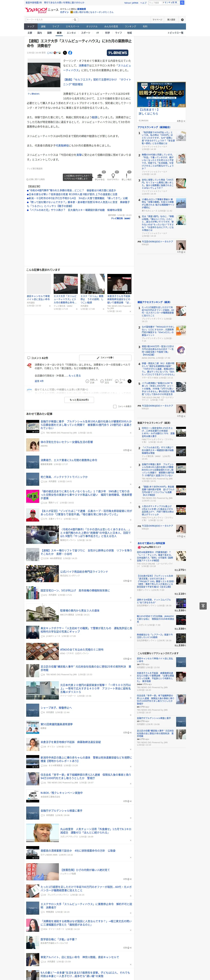Share the article on Facebook
This screenshot has width=210, height=980.
70,53
